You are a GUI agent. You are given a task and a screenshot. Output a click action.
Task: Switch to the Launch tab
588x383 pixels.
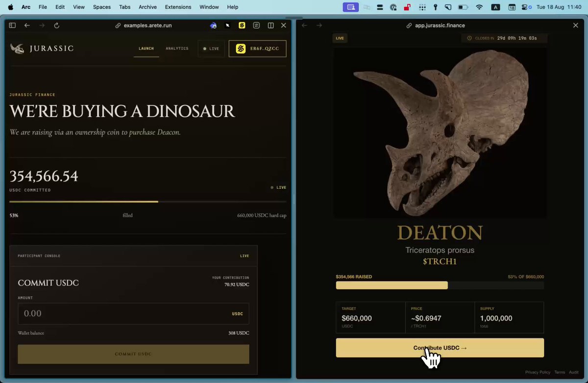[146, 49]
